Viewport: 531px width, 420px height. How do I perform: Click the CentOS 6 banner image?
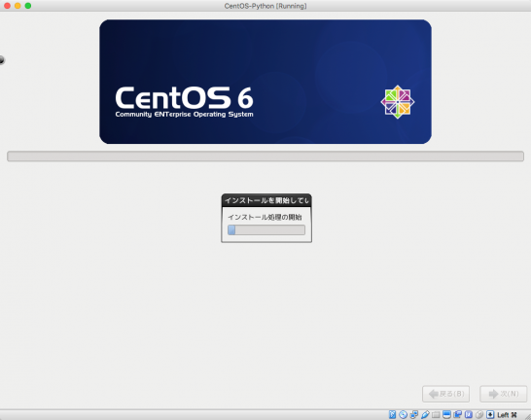click(x=265, y=82)
